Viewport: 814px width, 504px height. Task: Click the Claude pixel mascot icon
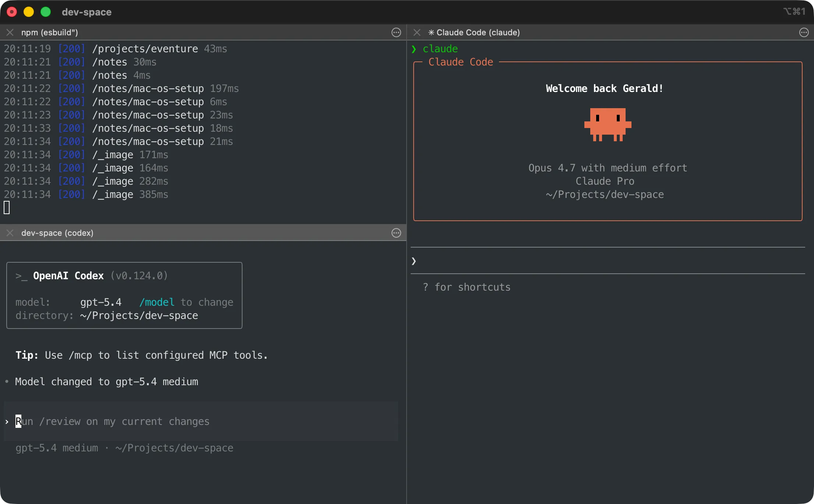pyautogui.click(x=608, y=125)
